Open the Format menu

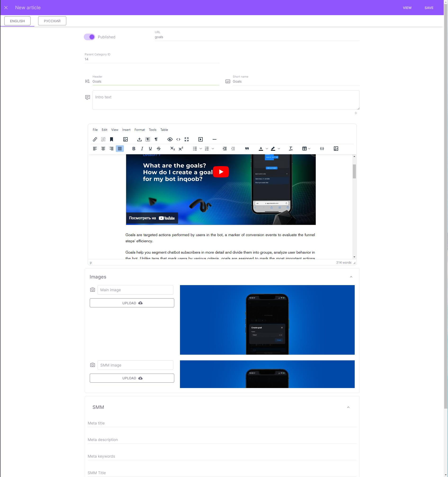[x=139, y=130]
